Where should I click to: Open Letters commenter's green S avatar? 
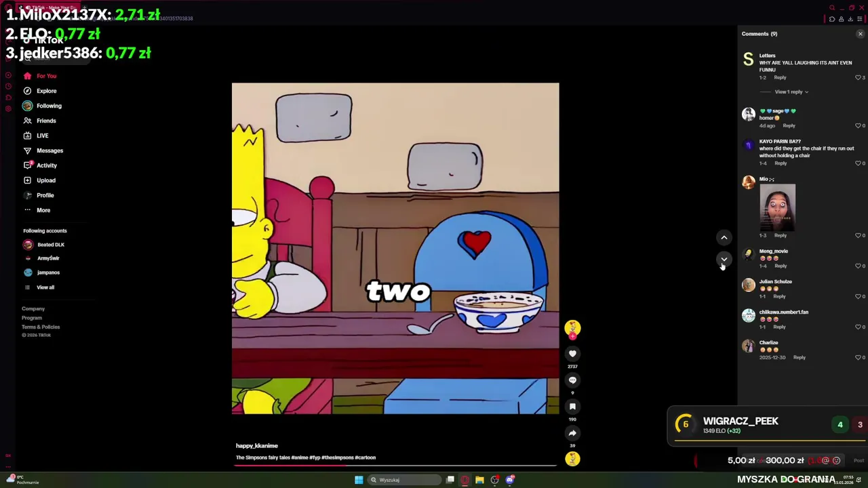pos(748,60)
